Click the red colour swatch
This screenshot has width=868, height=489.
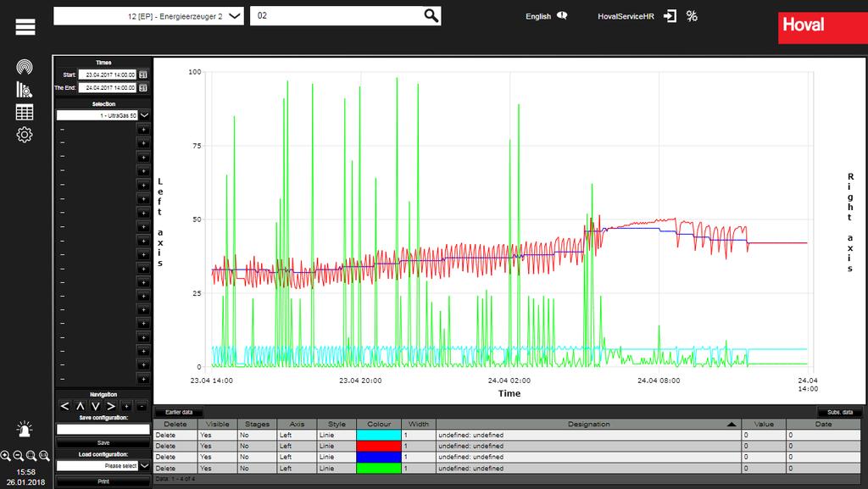(379, 446)
